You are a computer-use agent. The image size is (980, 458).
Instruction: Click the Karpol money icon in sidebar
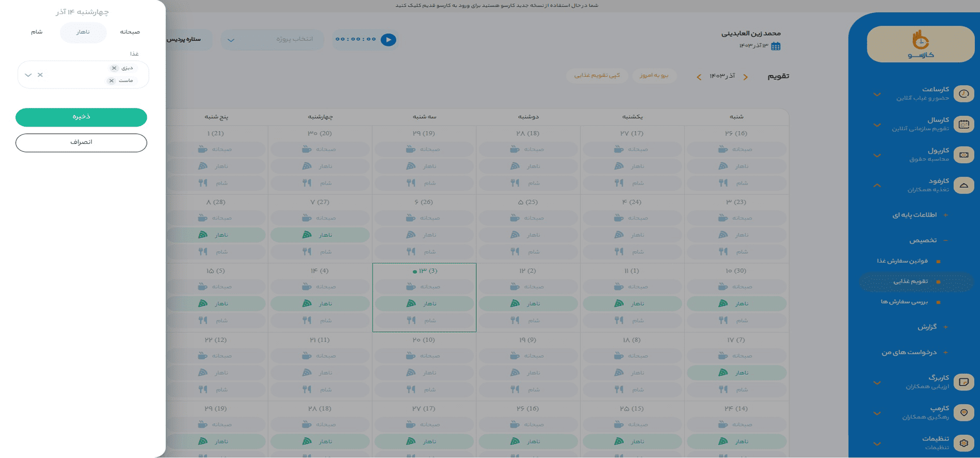963,155
